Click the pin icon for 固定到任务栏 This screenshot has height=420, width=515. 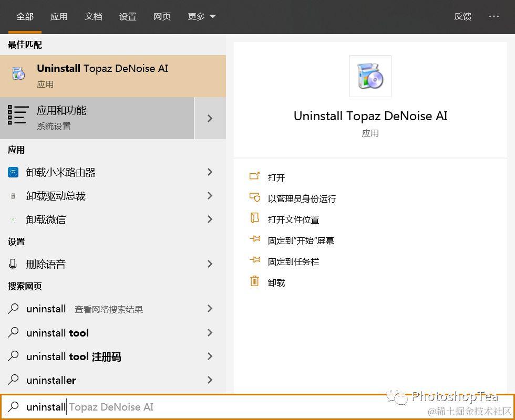(255, 260)
